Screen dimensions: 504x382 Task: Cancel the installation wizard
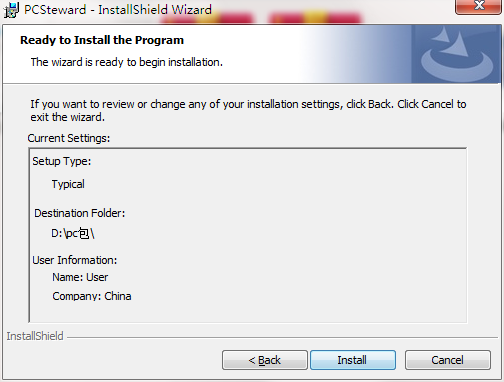[x=448, y=360]
